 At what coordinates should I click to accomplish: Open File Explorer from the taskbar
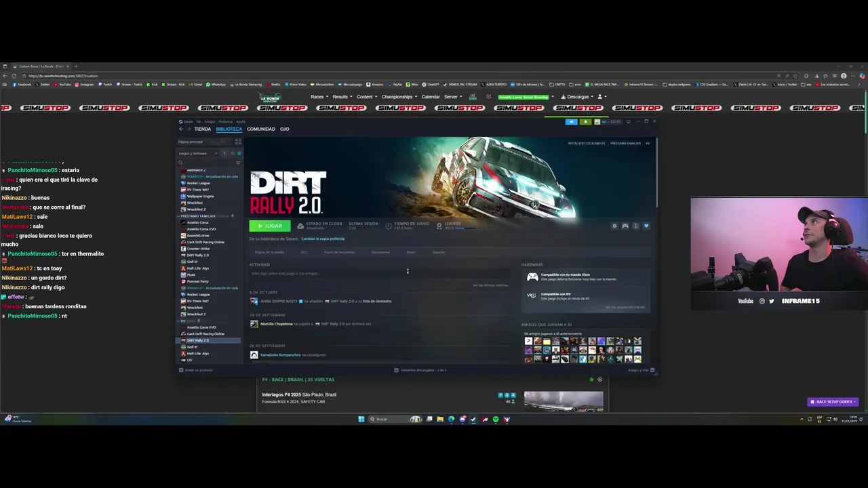[440, 419]
